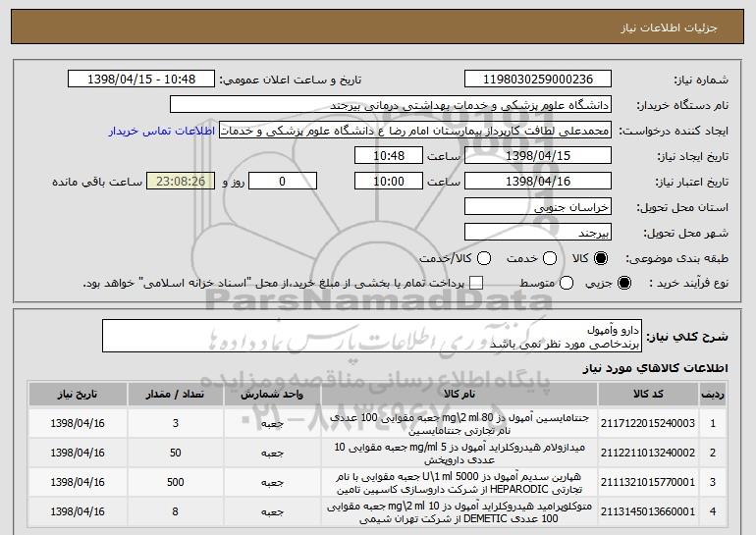Click the Heparin sodium HEPARODIC product name
756x535 pixels.
459,483
